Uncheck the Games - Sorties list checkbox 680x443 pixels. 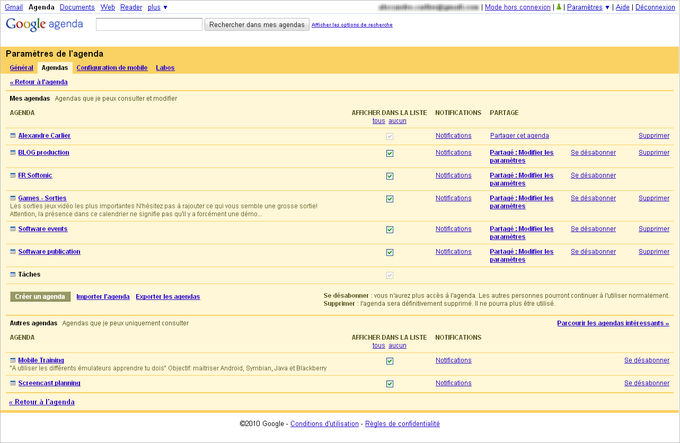390,199
